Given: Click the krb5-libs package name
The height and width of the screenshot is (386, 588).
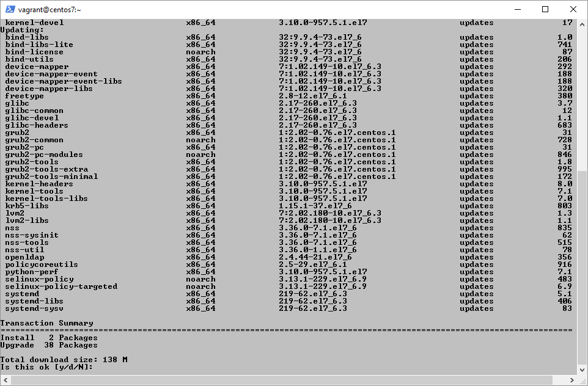Looking at the screenshot, I should pyautogui.click(x=27, y=206).
